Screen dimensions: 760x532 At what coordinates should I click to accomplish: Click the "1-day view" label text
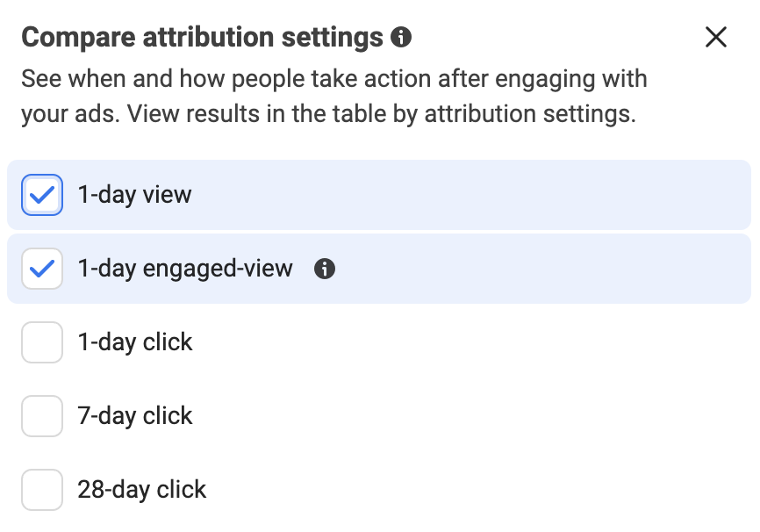click(x=135, y=195)
